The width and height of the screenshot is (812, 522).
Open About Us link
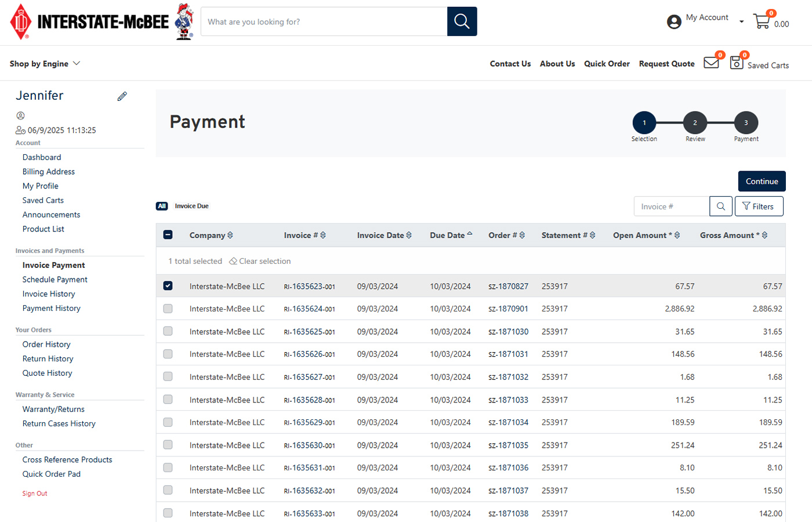tap(557, 64)
